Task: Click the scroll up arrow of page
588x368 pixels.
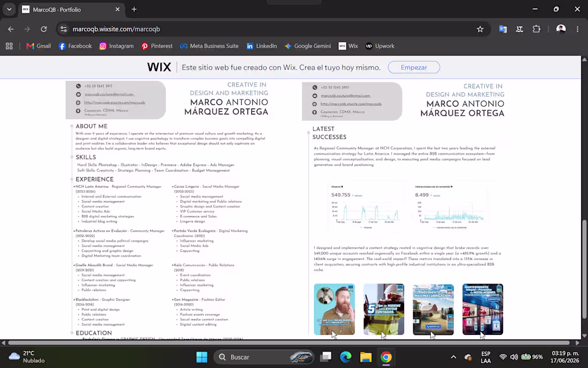Action: tap(584, 59)
